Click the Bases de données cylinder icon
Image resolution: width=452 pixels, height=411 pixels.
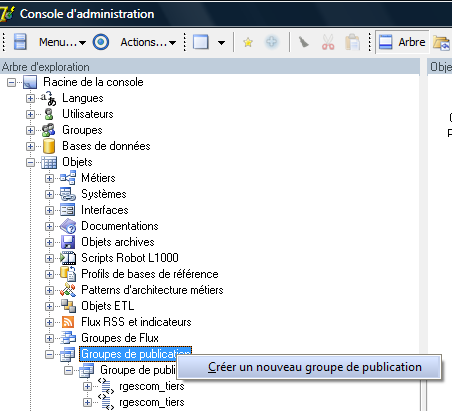[49, 146]
